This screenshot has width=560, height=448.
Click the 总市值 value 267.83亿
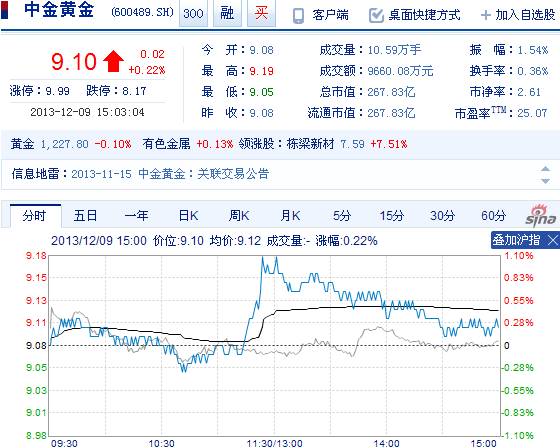pos(391,92)
